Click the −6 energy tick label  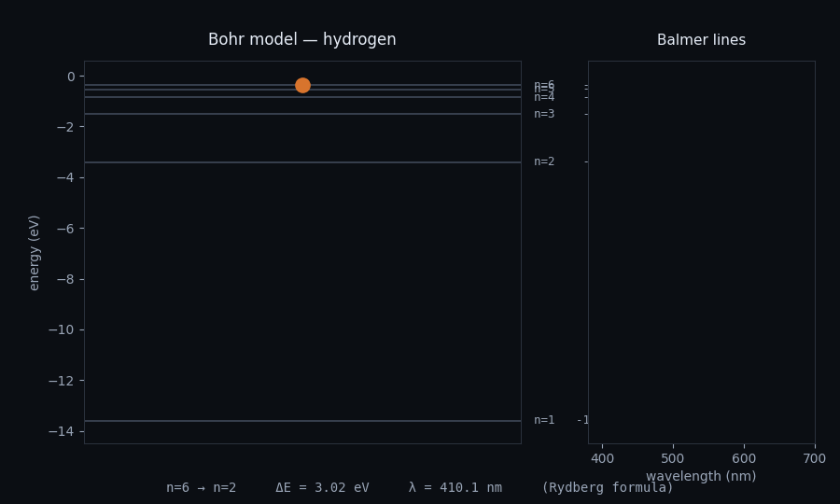pyautogui.click(x=66, y=228)
